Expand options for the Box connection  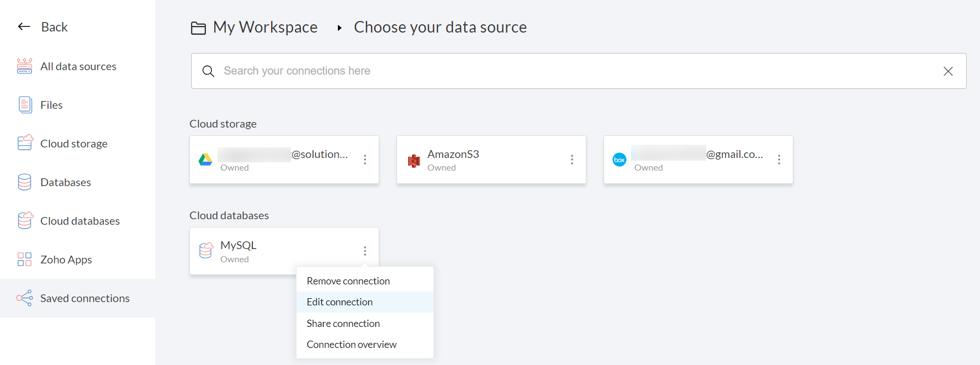tap(779, 160)
